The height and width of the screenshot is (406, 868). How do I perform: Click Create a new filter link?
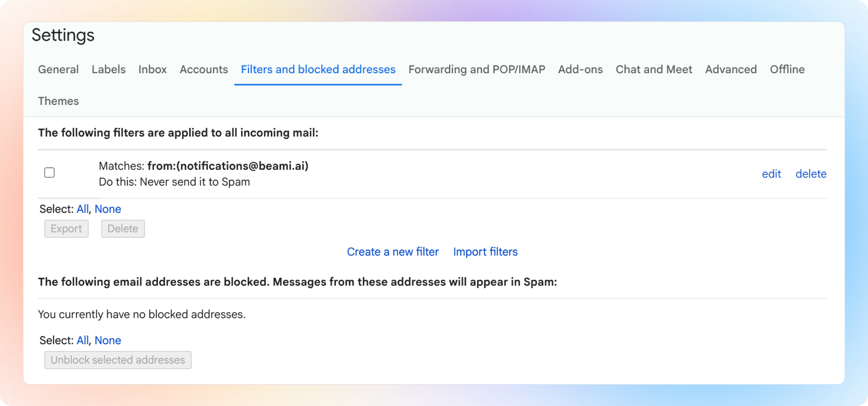tap(392, 252)
